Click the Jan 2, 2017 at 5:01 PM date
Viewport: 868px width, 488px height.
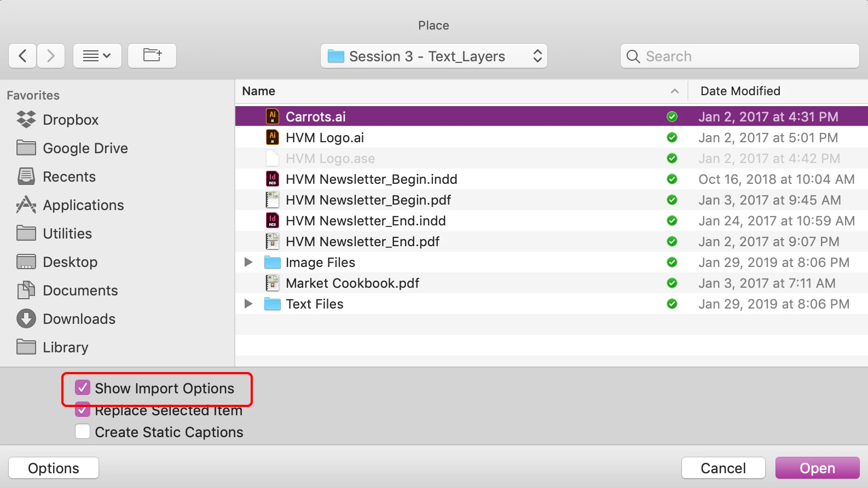pos(768,138)
